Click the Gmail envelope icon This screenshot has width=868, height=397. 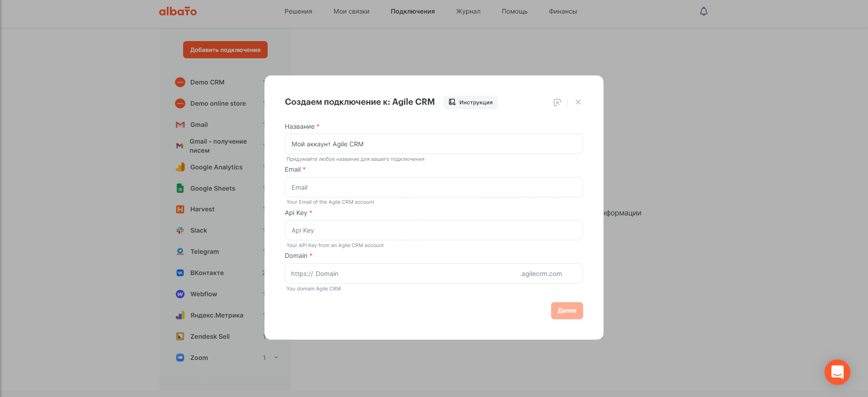pos(180,125)
